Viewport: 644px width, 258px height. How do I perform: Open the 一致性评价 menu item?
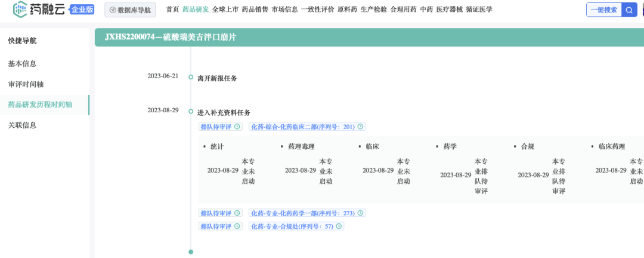(x=318, y=10)
